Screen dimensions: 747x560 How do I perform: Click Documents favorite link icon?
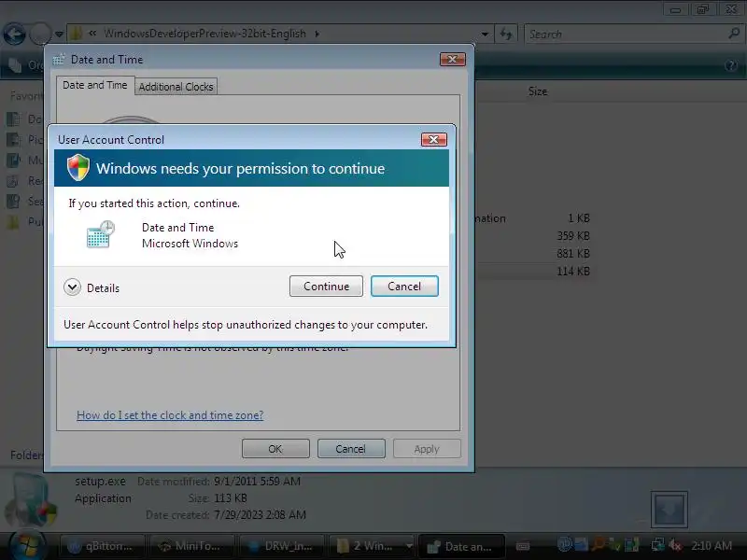pyautogui.click(x=13, y=119)
